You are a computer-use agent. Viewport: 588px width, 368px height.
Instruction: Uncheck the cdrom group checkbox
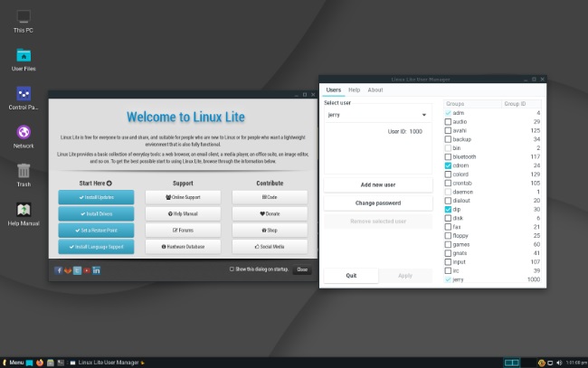(448, 165)
